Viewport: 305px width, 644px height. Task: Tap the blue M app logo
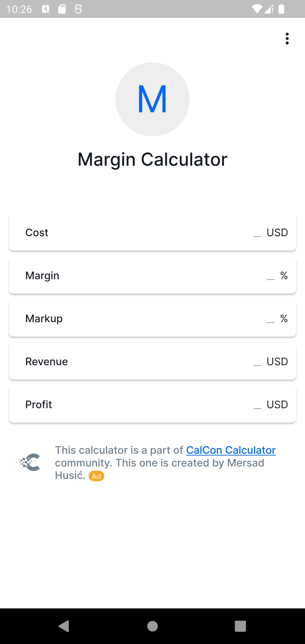pos(152,99)
